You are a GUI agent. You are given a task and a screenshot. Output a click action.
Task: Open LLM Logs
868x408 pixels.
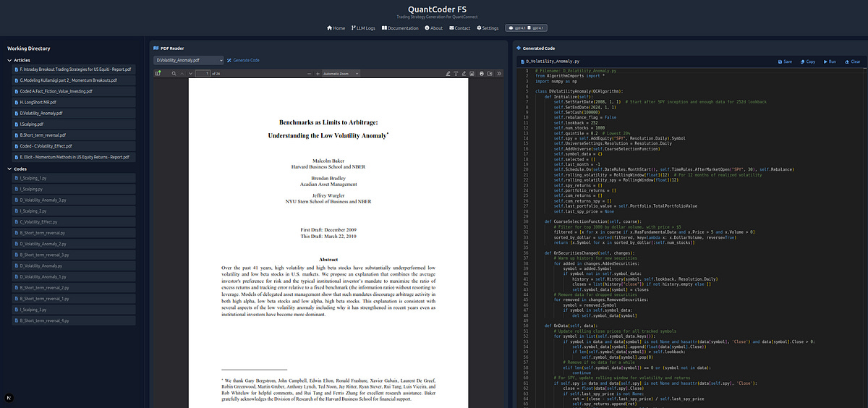tap(363, 28)
